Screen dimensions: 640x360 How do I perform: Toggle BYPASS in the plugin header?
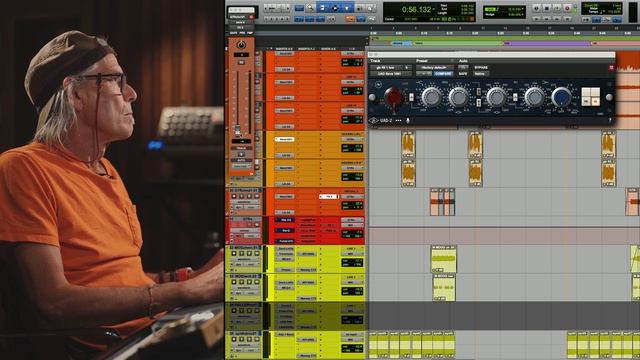[481, 67]
